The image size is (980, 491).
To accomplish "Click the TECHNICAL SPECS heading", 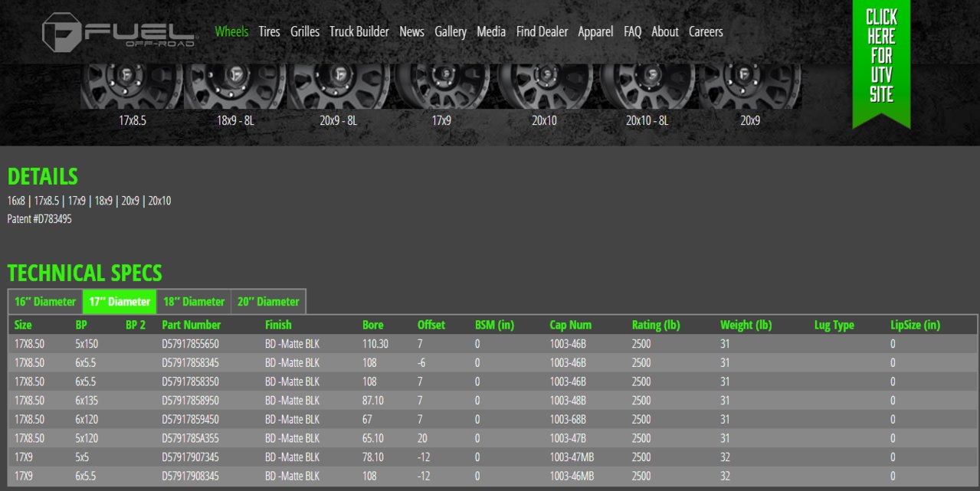I will pos(85,273).
